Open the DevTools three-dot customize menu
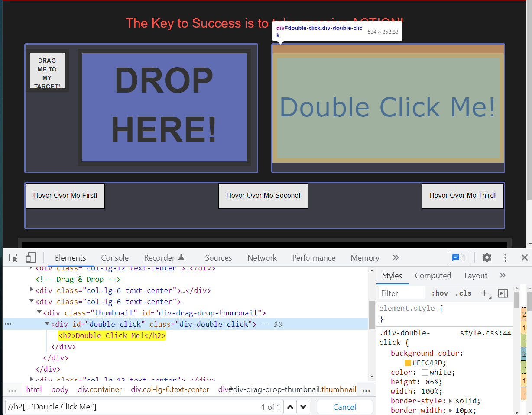This screenshot has height=415, width=532. coord(505,258)
